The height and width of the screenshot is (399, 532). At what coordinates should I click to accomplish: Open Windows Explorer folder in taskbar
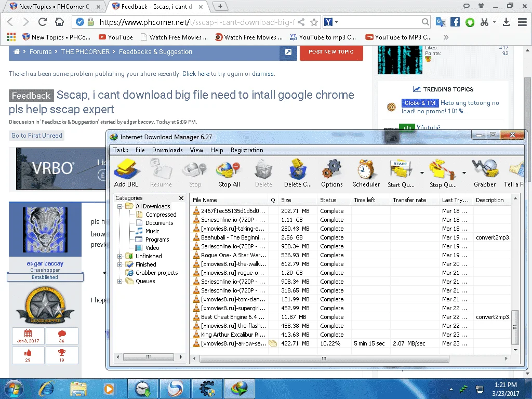78,389
